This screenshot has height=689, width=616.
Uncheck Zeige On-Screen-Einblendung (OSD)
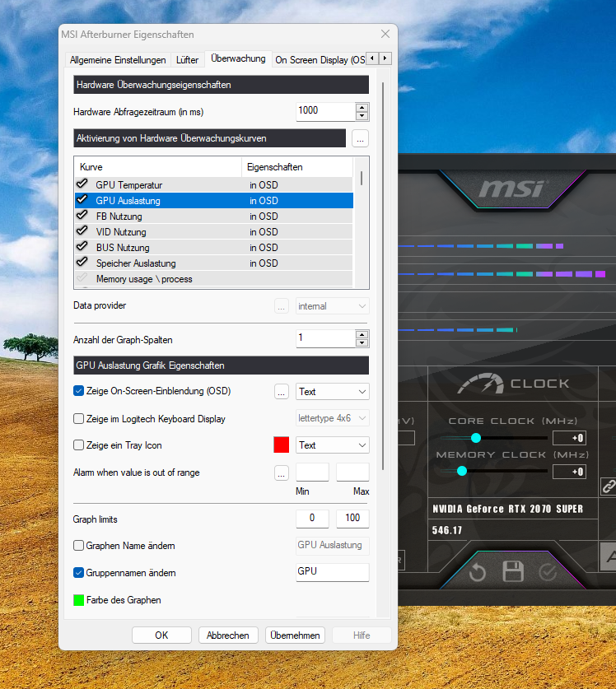[x=79, y=391]
